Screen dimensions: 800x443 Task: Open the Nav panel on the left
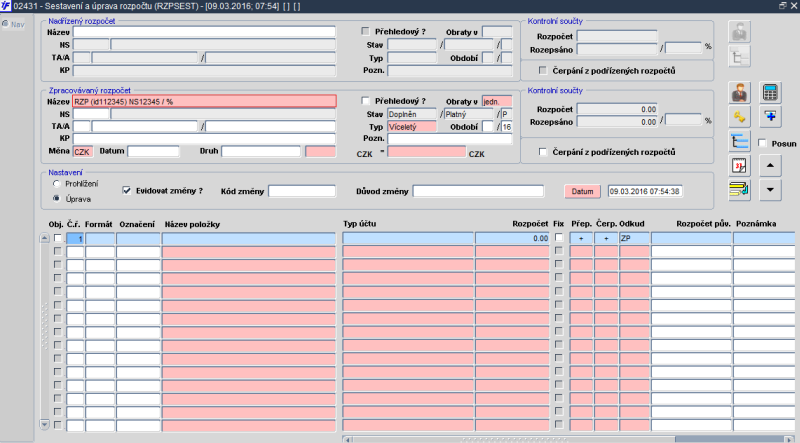pos(12,23)
